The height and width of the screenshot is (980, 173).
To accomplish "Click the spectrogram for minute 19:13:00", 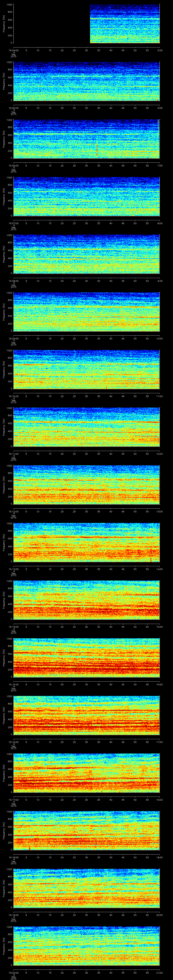I will point(87,543).
